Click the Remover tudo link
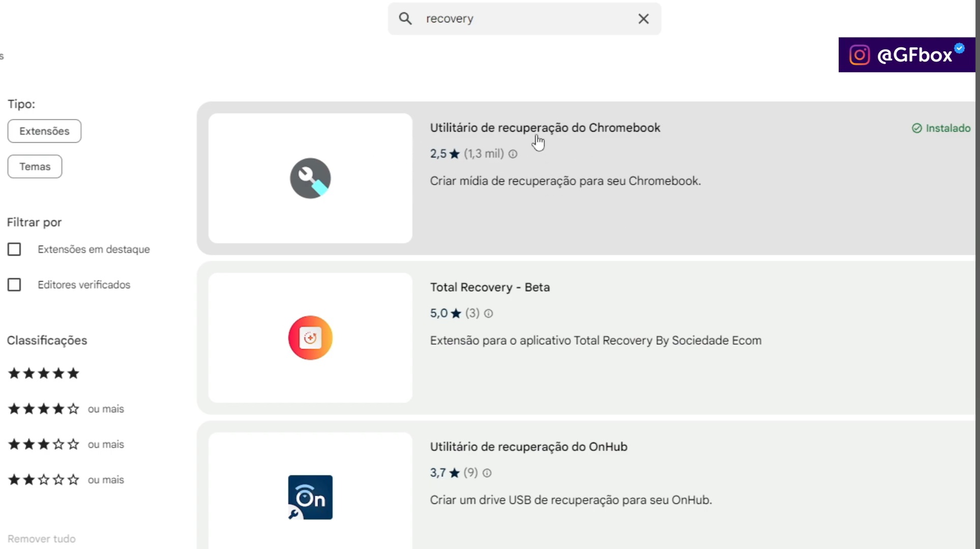 click(41, 538)
